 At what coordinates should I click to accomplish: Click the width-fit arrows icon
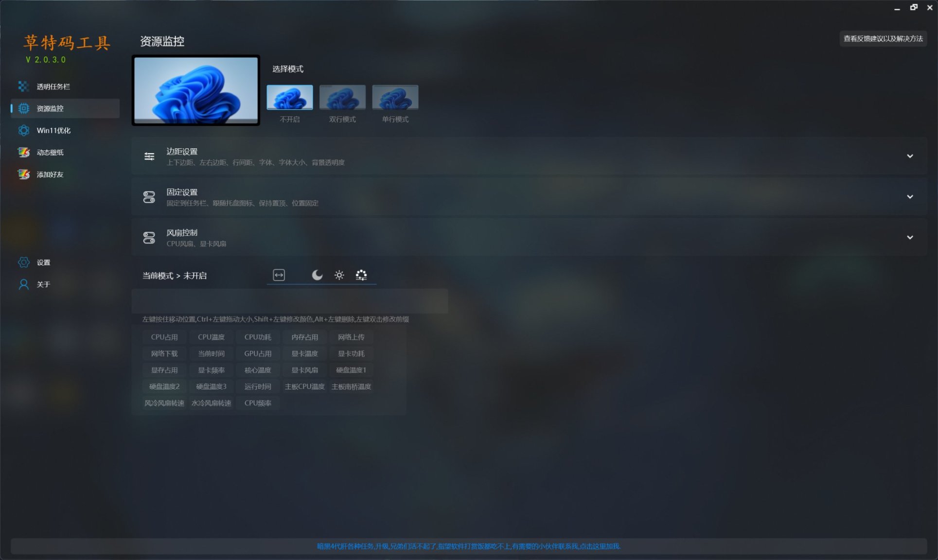pyautogui.click(x=279, y=275)
